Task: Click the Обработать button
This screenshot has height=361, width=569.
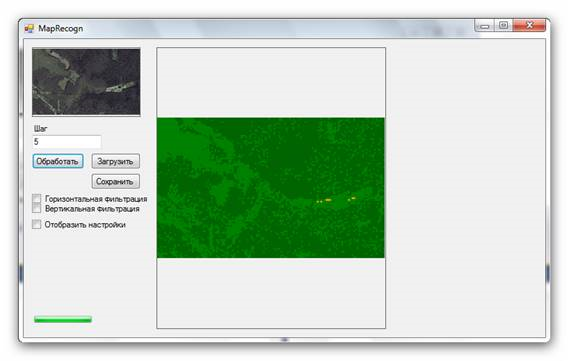Action: [58, 161]
